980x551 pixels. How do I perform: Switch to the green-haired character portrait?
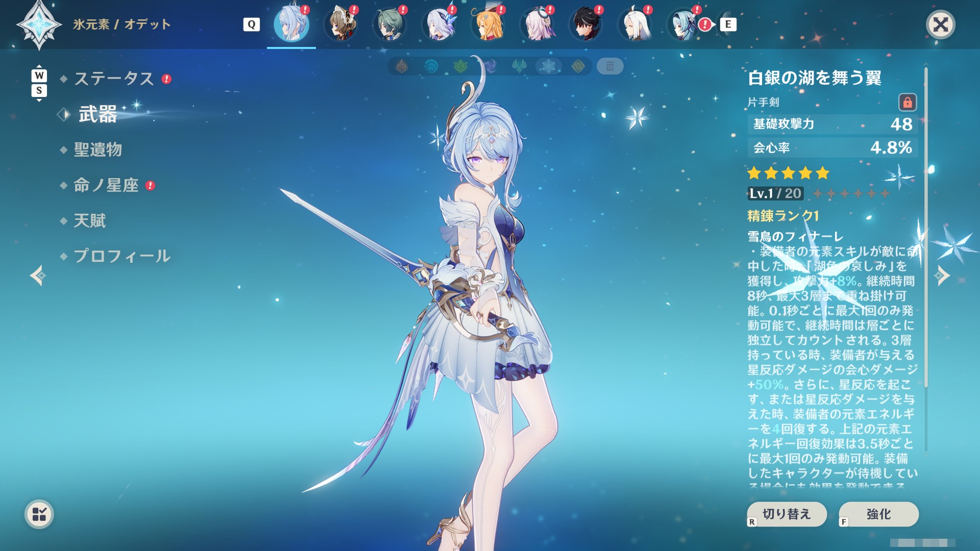coord(389,24)
